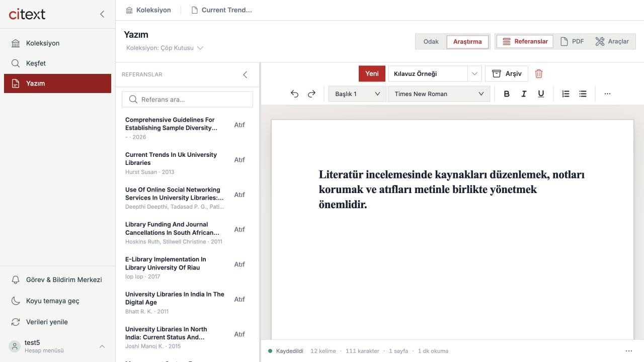
Task: Click Verileri yenile to refresh data
Action: pyautogui.click(x=57, y=322)
